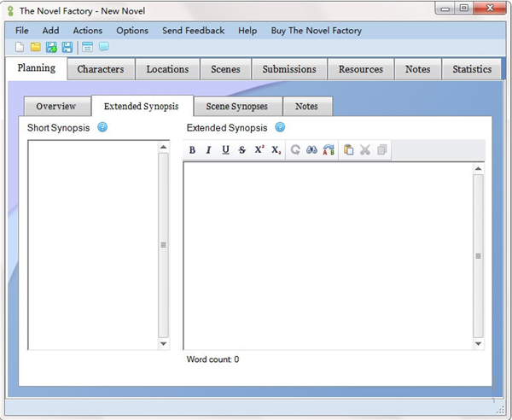Click the binoculars Find icon

click(312, 149)
